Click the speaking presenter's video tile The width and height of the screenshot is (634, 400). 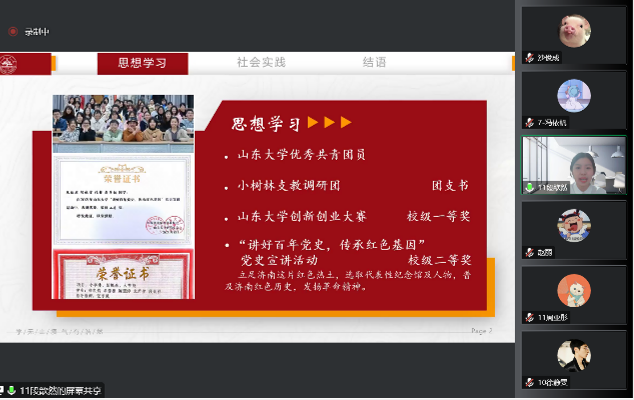574,165
